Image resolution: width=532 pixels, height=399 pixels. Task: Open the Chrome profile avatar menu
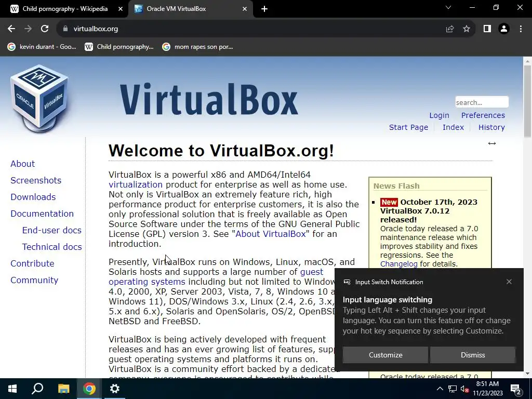pos(504,29)
